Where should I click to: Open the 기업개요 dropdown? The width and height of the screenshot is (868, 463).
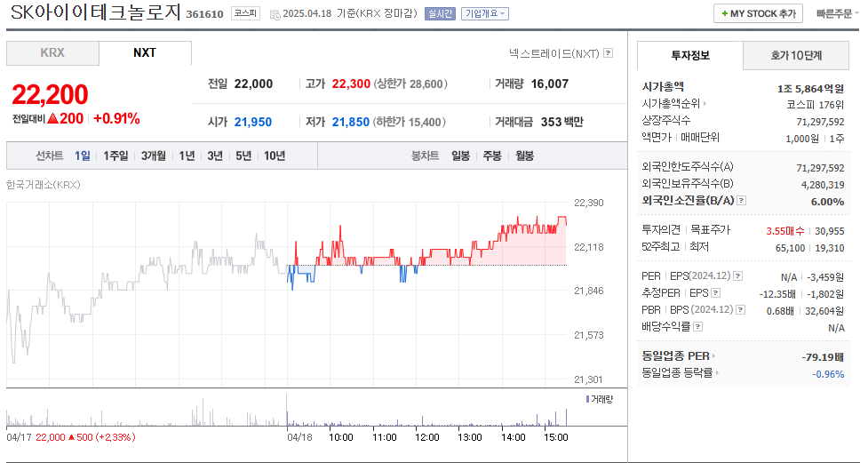click(x=485, y=13)
